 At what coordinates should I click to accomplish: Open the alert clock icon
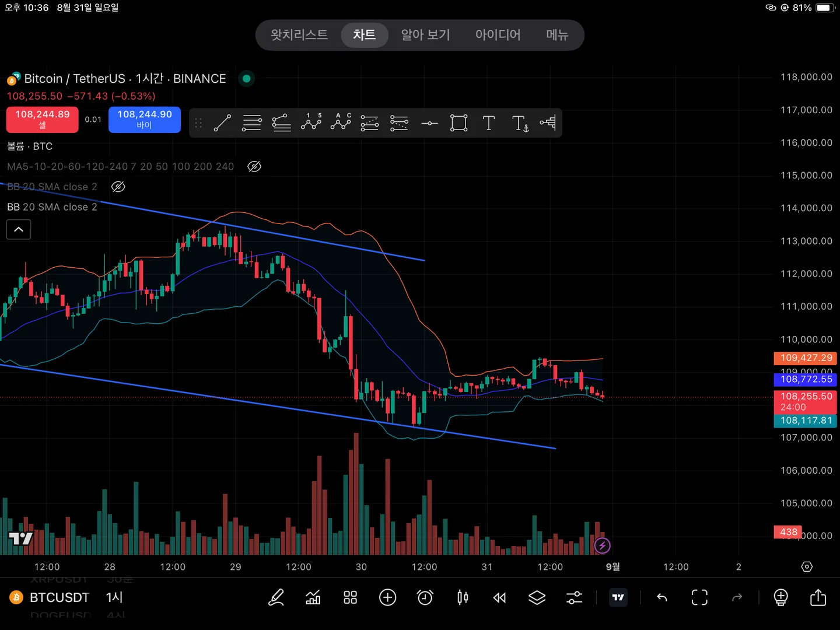[x=425, y=597]
